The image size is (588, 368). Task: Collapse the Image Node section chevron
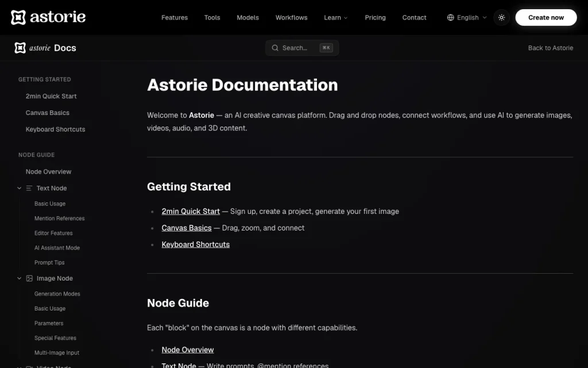pyautogui.click(x=19, y=278)
